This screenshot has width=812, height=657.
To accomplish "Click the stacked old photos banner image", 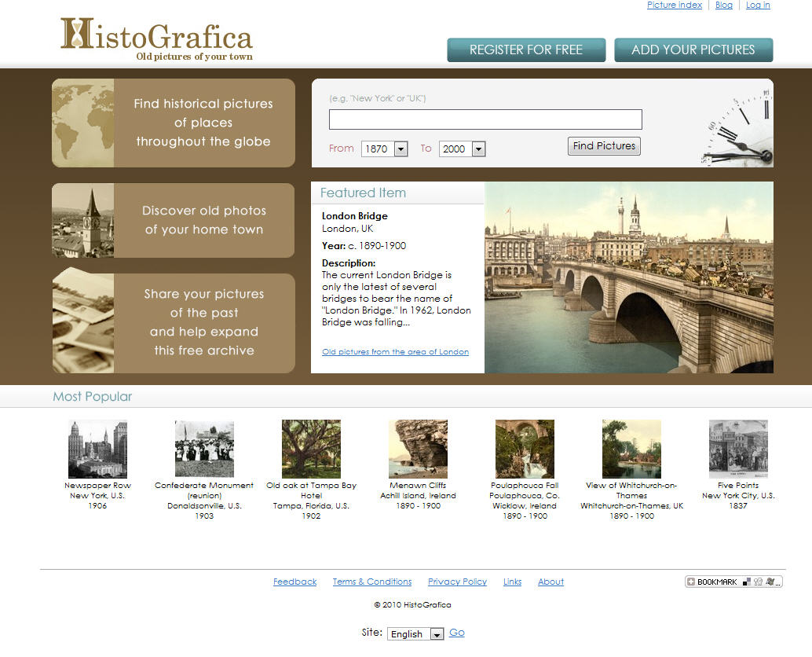I will pyautogui.click(x=83, y=321).
